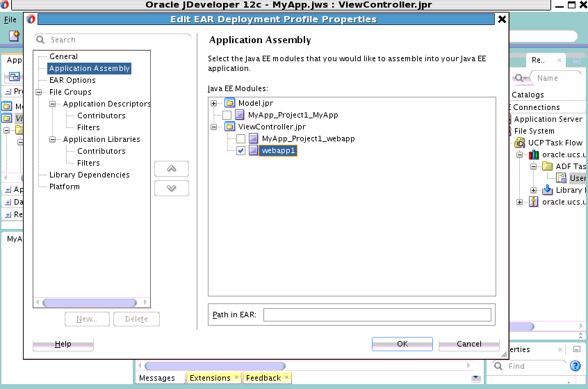Click the Find magnifier icon in Properties
Screen dimensions: 588x389
click(x=498, y=366)
